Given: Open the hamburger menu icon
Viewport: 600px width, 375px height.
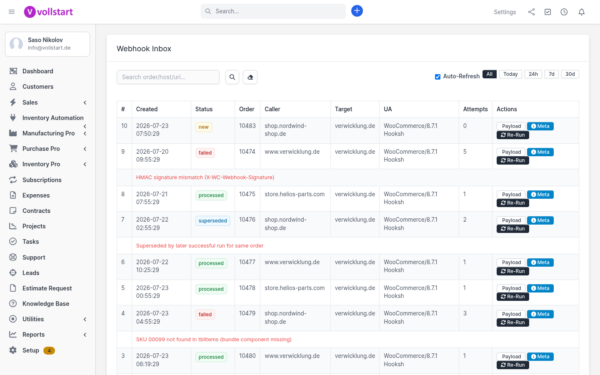Looking at the screenshot, I should tap(11, 11).
